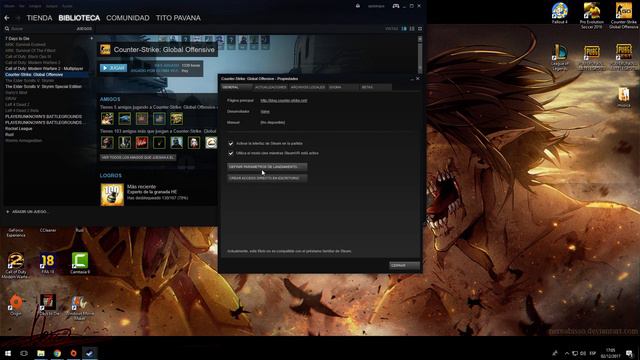Select Skyrim Special Edition in the games list
Viewport: 640px width, 360px height.
pyautogui.click(x=43, y=87)
